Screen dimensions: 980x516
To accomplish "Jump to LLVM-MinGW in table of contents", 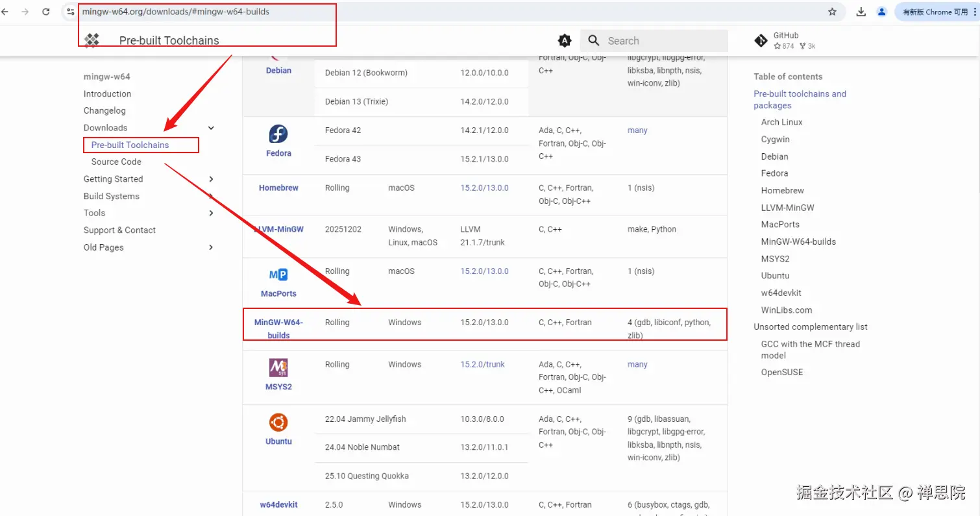I will pyautogui.click(x=787, y=208).
